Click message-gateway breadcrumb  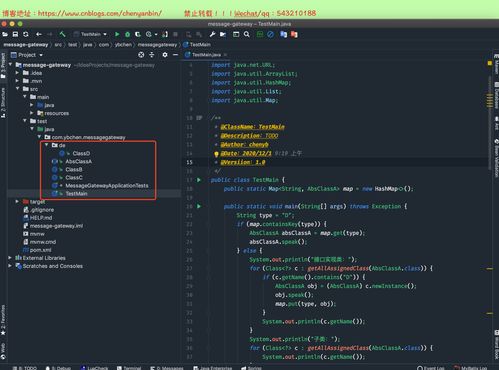point(26,45)
